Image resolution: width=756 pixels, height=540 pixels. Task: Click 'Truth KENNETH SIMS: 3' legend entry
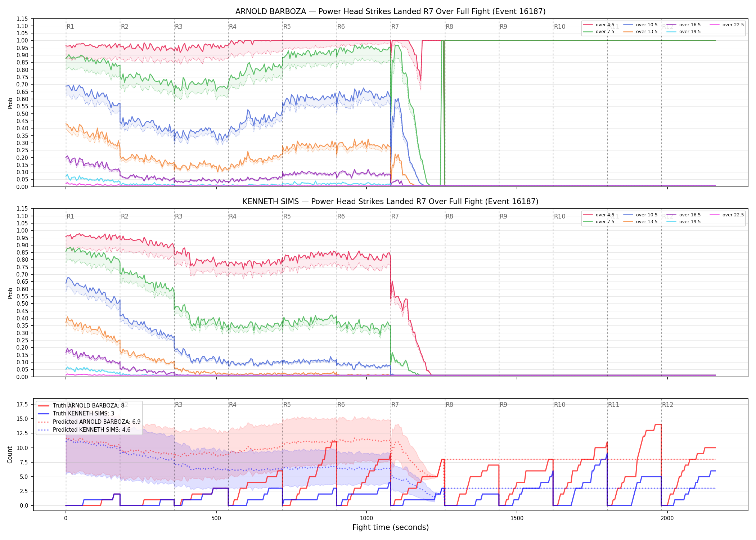point(76,413)
